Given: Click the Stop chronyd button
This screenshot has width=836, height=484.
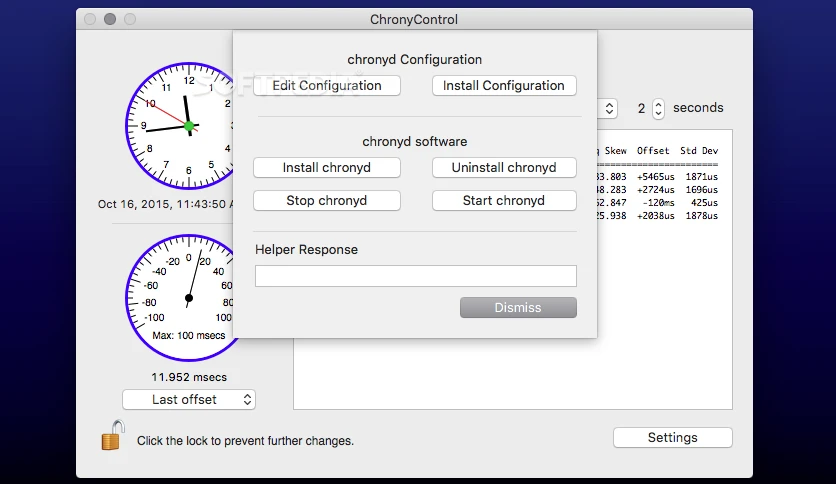Looking at the screenshot, I should 327,201.
